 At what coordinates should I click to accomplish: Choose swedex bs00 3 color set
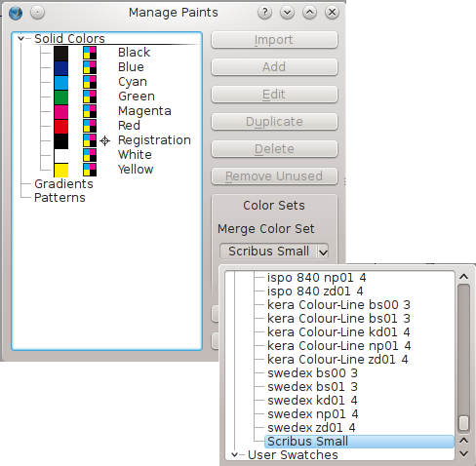point(312,373)
